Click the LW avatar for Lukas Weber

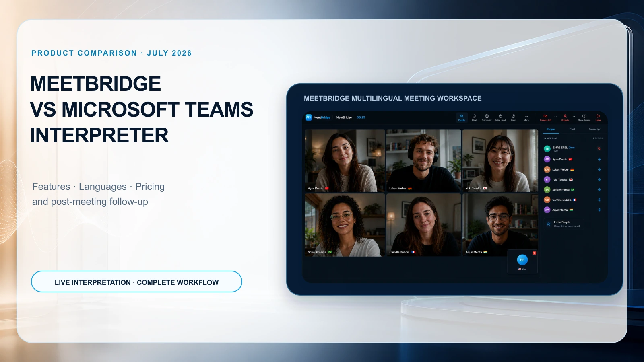click(547, 169)
